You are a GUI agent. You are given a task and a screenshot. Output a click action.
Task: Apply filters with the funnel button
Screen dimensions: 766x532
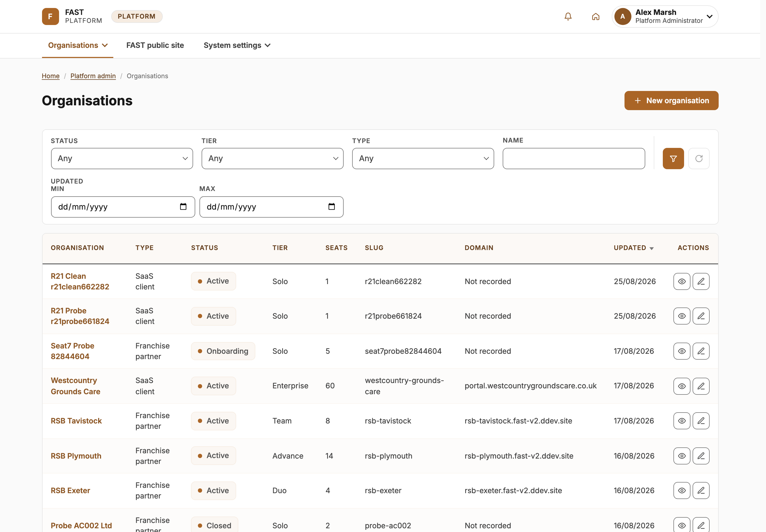pos(673,158)
